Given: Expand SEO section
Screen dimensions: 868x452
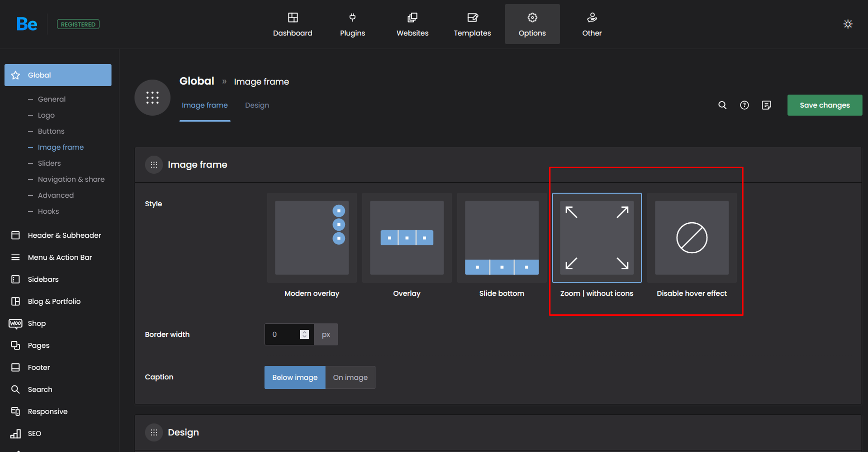Looking at the screenshot, I should pos(58,433).
